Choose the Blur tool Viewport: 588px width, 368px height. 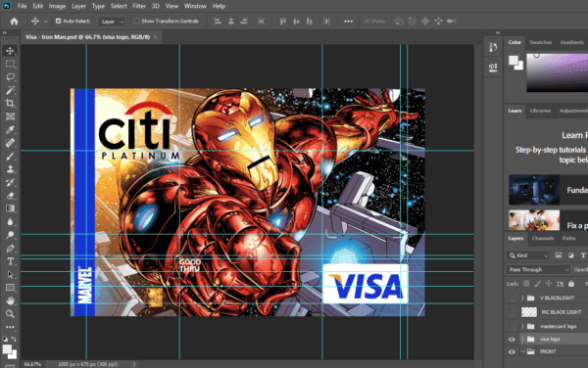coord(10,221)
